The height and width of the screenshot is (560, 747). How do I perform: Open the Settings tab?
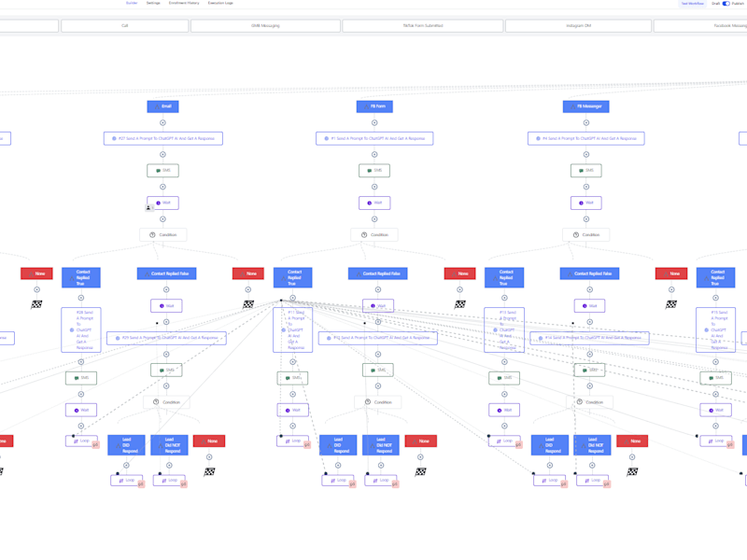(153, 3)
